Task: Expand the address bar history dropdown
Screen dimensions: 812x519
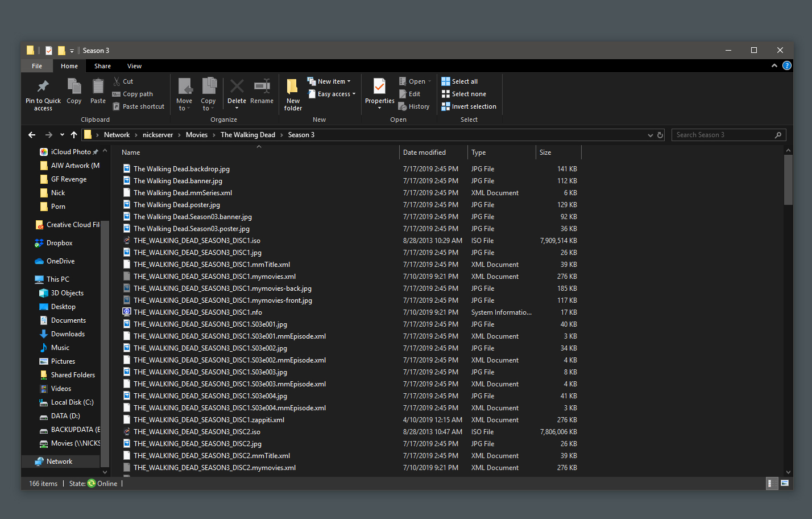Action: tap(650, 135)
